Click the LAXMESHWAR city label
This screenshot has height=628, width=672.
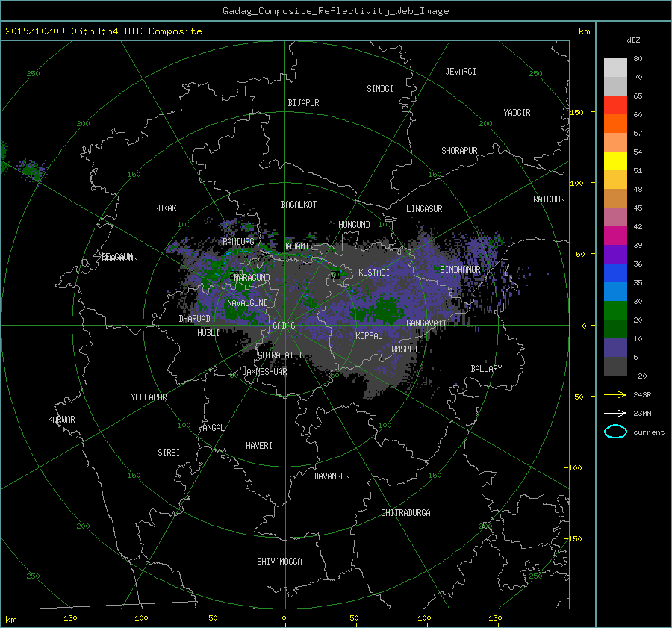coord(264,372)
